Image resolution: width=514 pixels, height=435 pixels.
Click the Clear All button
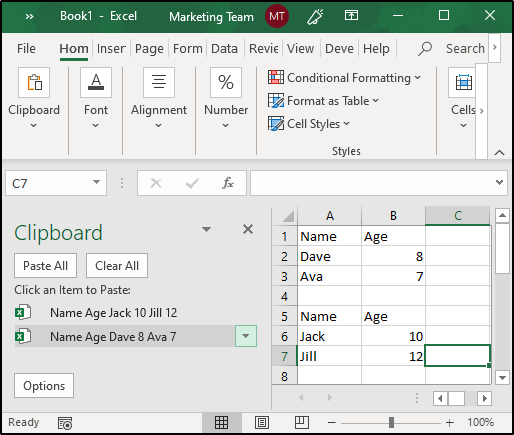point(117,266)
